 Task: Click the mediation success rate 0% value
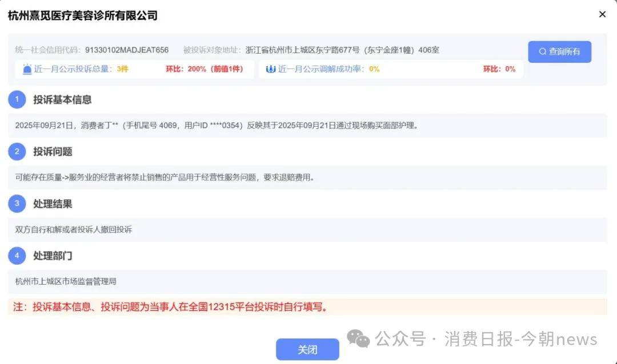click(374, 69)
